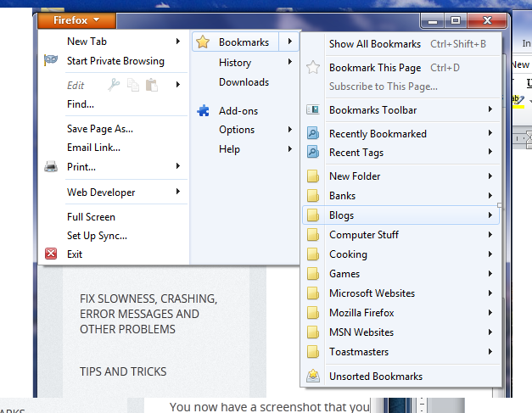Click the Cut scissors icon
The width and height of the screenshot is (532, 413).
(x=114, y=85)
